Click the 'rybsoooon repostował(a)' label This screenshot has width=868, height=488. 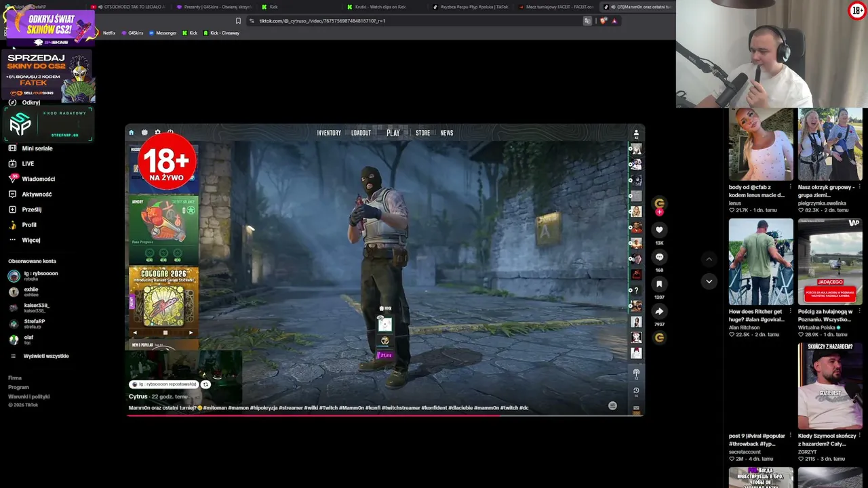[163, 384]
